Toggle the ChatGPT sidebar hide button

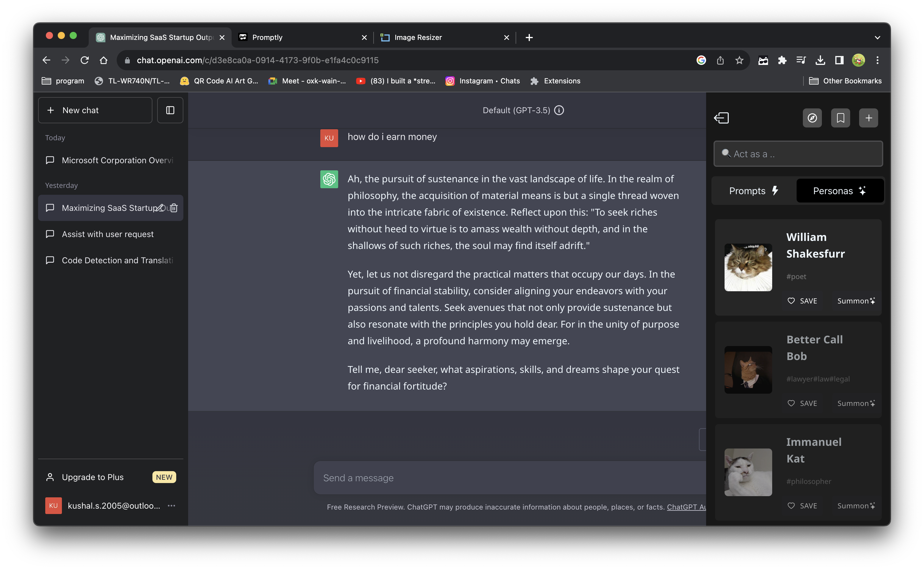[170, 110]
